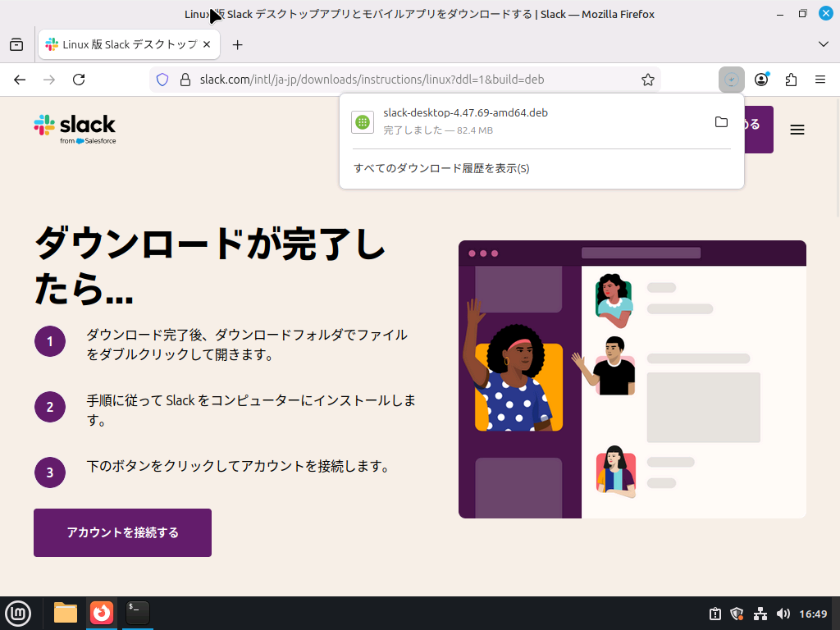Open the Firefox downloads panel icon

coord(731,80)
